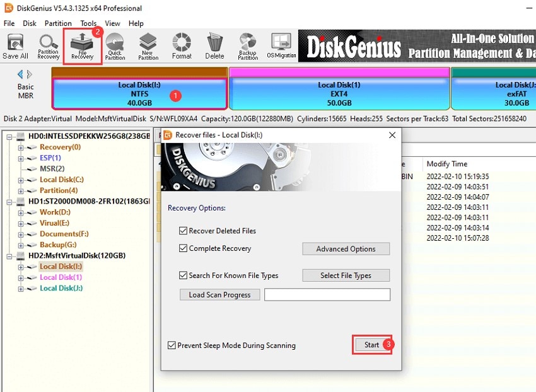536x392 pixels.
Task: Select Partition(4) in disk tree
Action: coord(59,190)
